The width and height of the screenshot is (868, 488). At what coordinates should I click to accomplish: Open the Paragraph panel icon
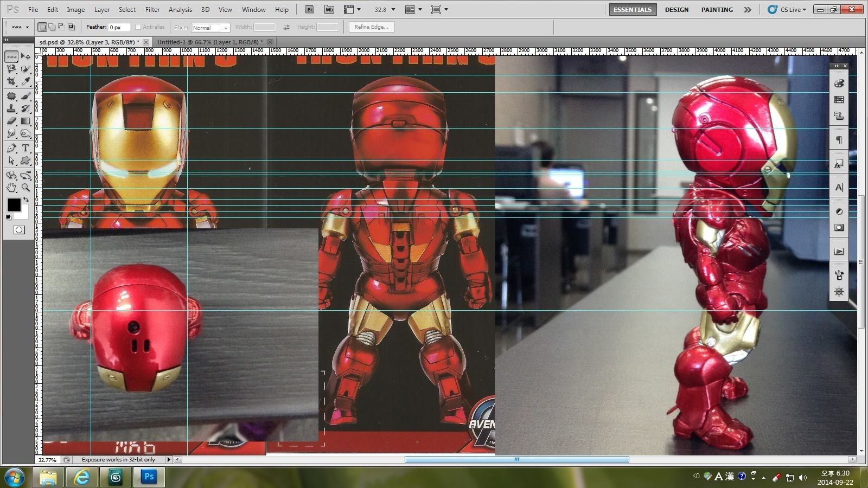point(839,140)
